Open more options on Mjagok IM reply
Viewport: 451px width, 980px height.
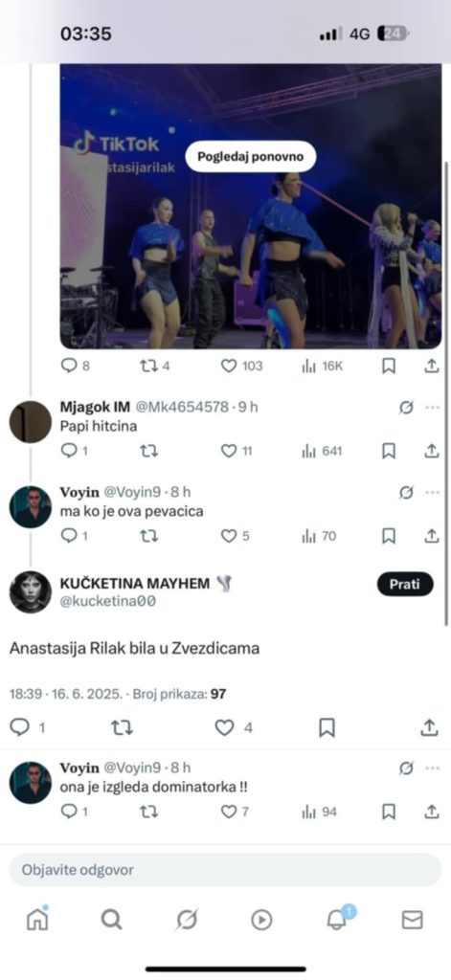(432, 408)
